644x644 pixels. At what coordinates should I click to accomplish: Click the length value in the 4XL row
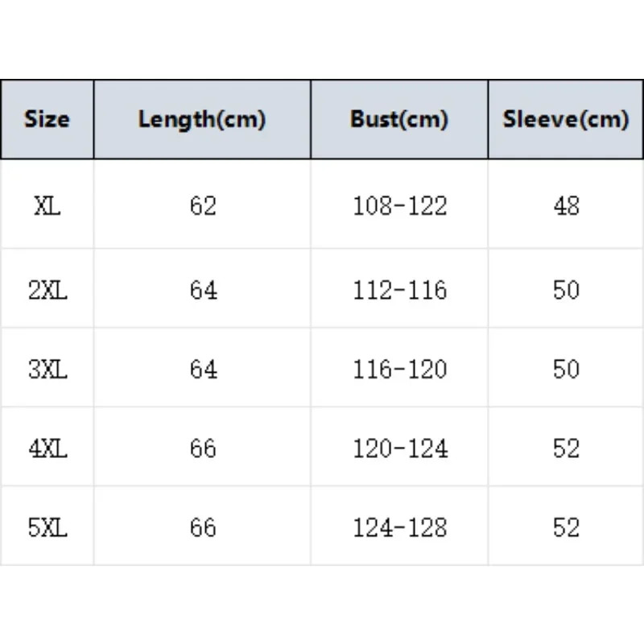[x=204, y=448]
